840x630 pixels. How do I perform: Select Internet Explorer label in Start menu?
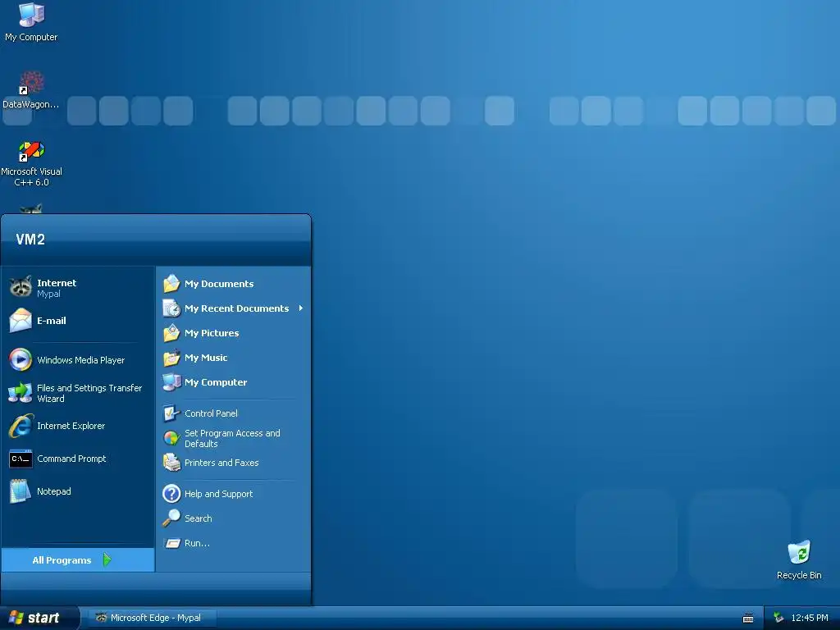pos(71,426)
